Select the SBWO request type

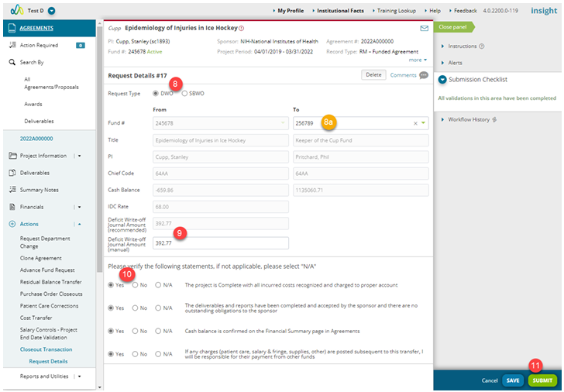(184, 94)
